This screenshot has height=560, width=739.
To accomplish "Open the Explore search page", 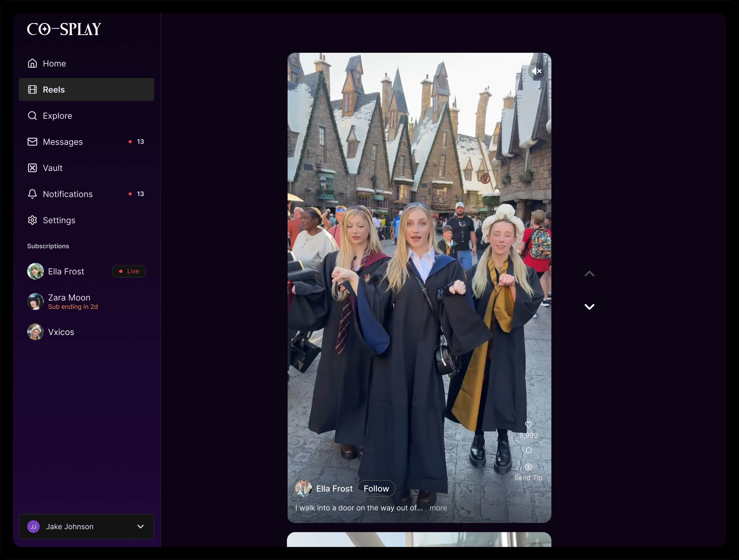I will [57, 116].
